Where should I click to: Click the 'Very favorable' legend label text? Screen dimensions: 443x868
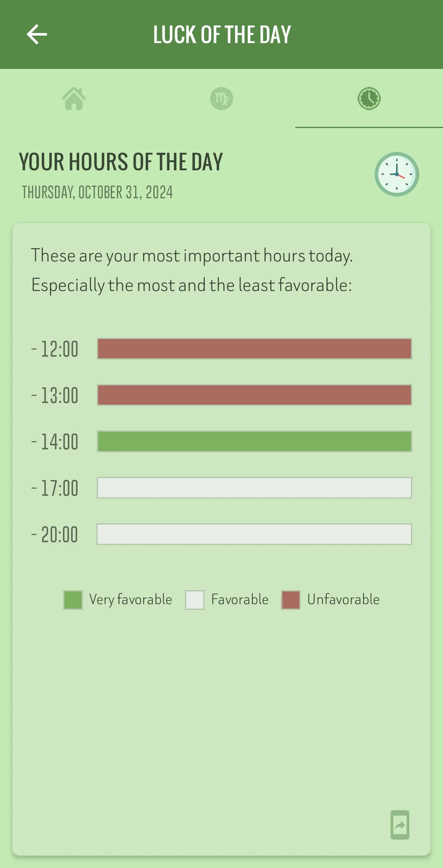[130, 600]
